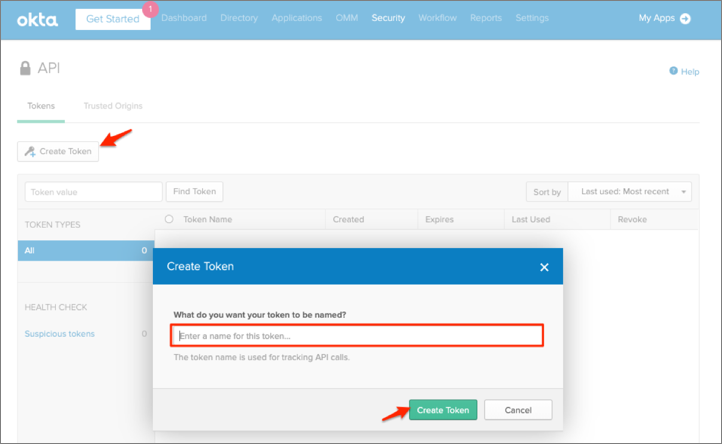Click the Okta logo
The height and width of the screenshot is (444, 722).
coord(38,18)
